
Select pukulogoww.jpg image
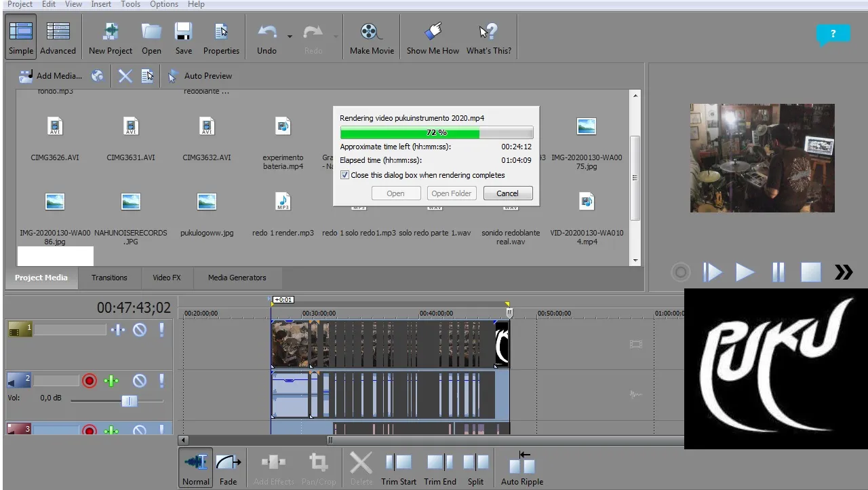point(207,214)
